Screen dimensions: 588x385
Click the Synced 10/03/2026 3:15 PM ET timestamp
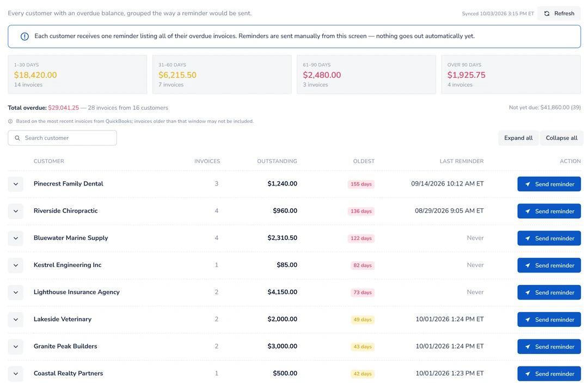coord(498,14)
